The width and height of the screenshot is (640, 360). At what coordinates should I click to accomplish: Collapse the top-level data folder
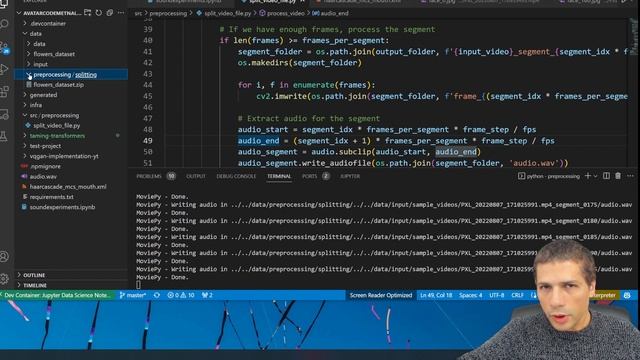36,34
